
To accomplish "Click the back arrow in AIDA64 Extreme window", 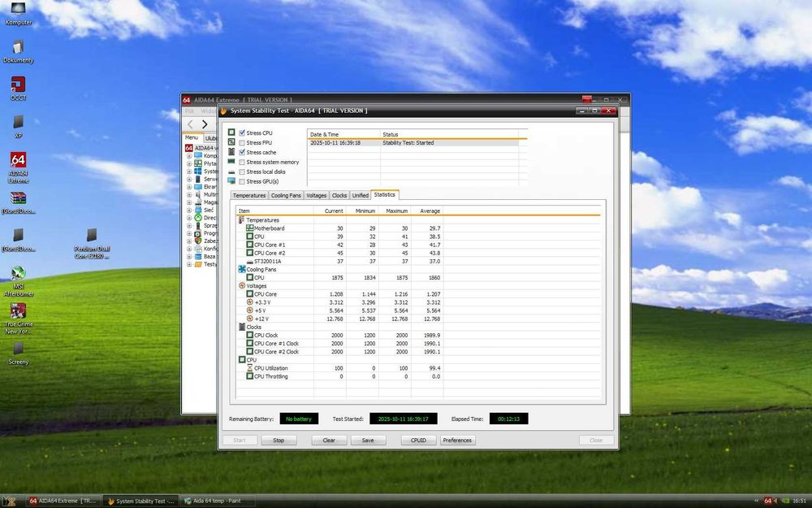I will pos(190,124).
